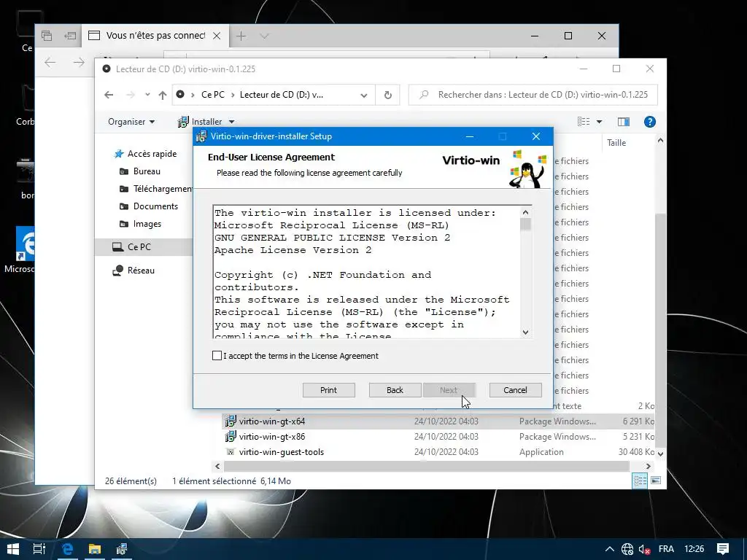Open view options dropdown arrow

tap(600, 122)
